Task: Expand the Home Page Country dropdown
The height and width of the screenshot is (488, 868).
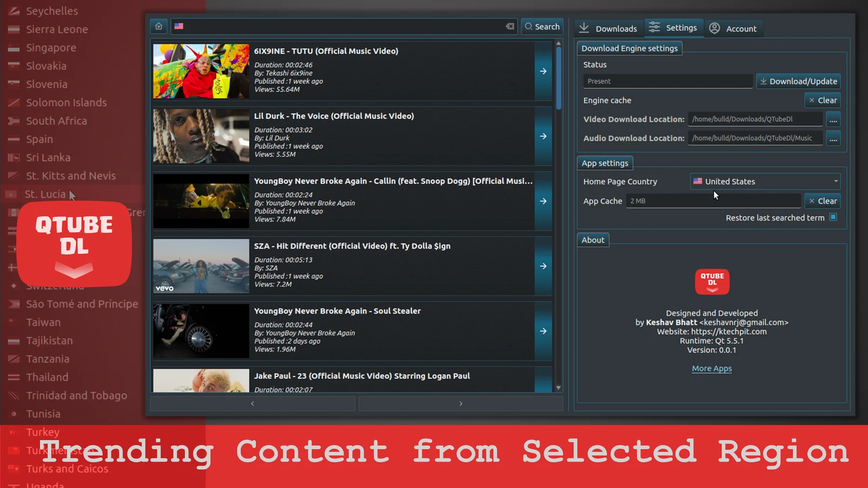Action: (x=765, y=182)
